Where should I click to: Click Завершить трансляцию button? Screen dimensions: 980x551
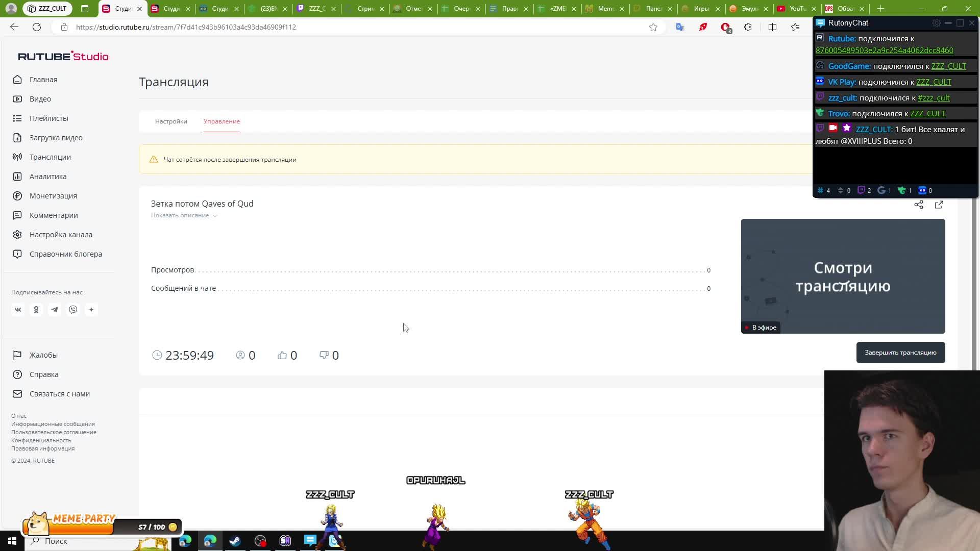(900, 353)
